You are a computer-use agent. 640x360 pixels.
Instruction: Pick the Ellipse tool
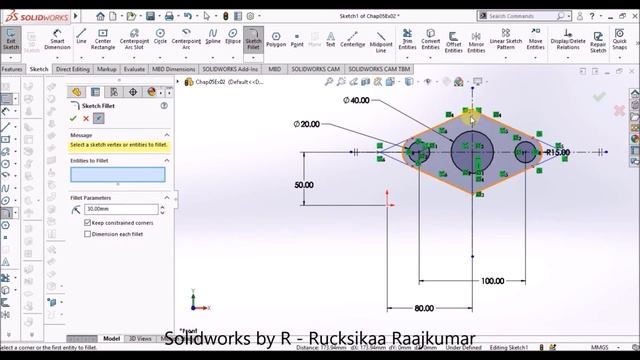tap(233, 36)
